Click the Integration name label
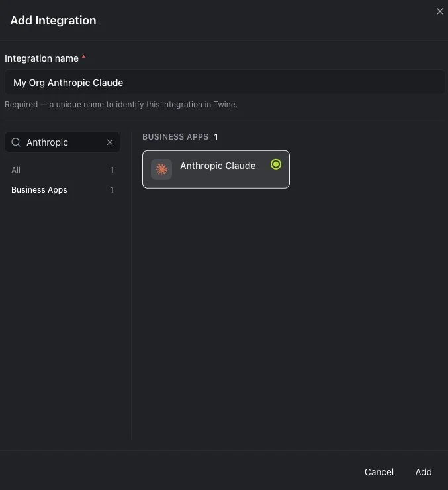Screen dimensions: 448x490 pos(42,58)
